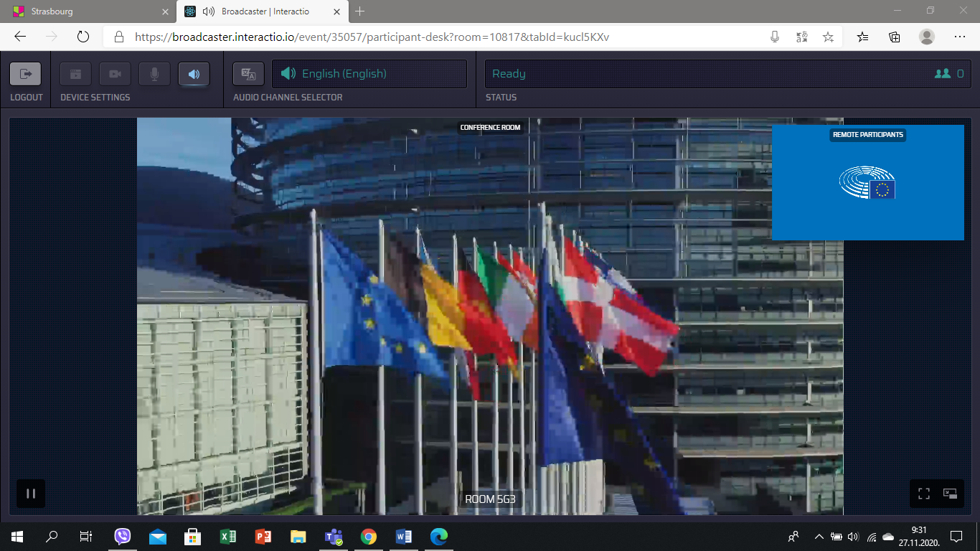Open Task View on taskbar
The height and width of the screenshot is (551, 980).
pyautogui.click(x=85, y=536)
